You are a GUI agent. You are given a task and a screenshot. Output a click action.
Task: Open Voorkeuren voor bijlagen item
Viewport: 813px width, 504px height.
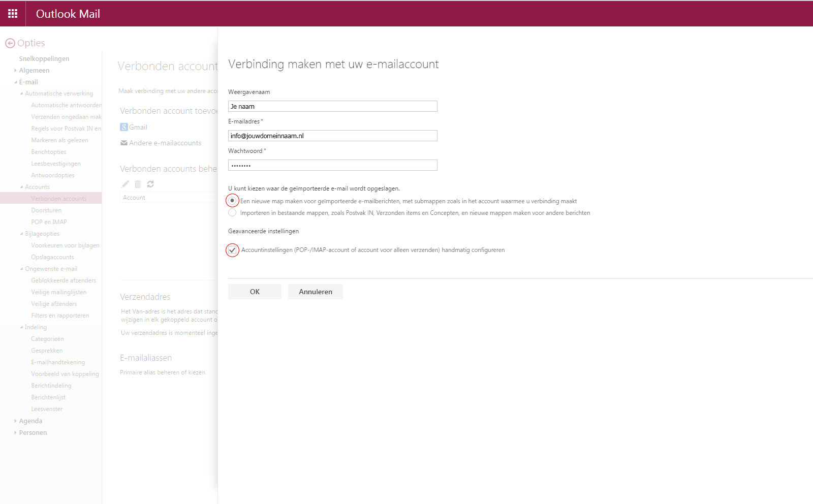65,245
